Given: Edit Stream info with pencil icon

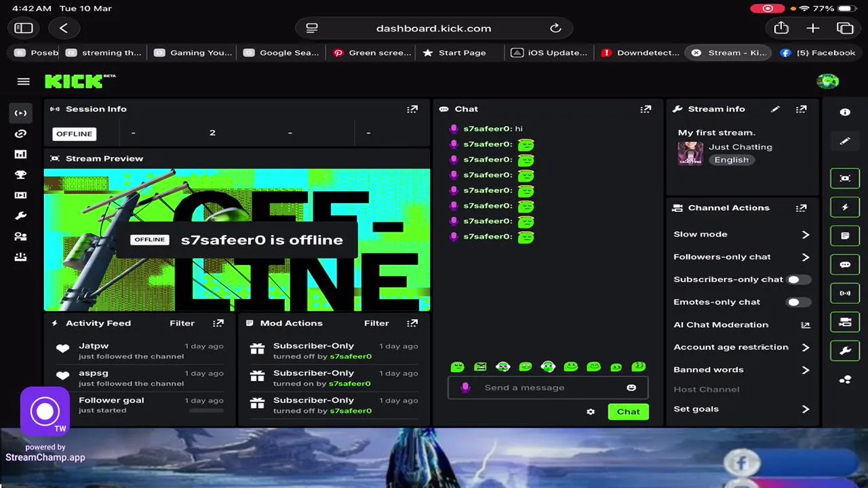Looking at the screenshot, I should [776, 109].
